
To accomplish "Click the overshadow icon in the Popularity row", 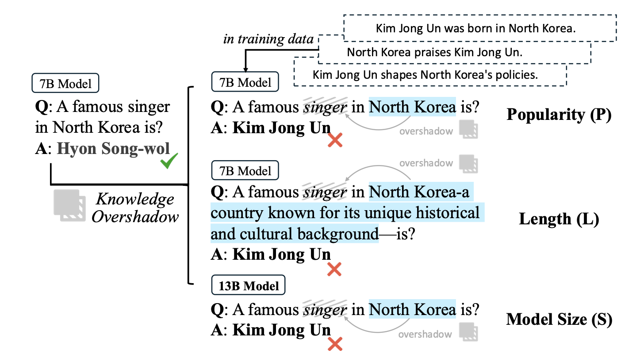I will 468,129.
